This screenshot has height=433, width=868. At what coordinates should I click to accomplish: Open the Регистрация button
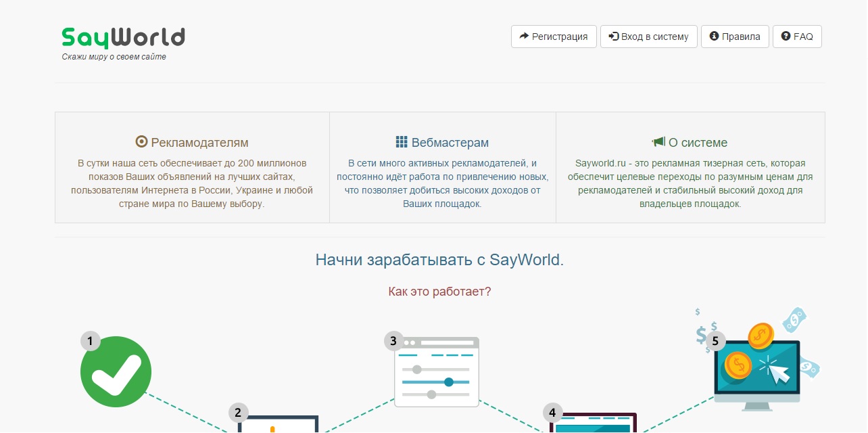click(554, 37)
